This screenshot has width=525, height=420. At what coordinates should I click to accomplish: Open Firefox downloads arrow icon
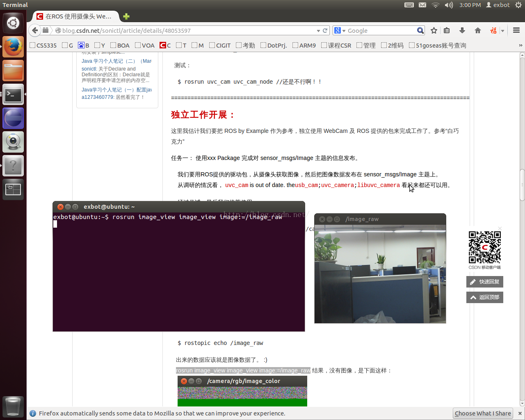click(462, 30)
